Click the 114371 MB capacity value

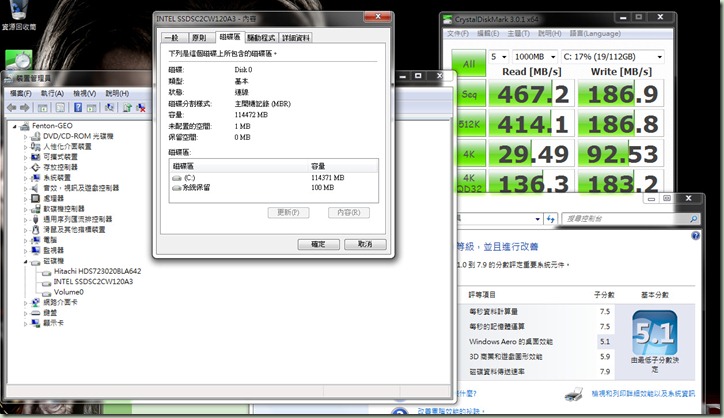coord(327,178)
